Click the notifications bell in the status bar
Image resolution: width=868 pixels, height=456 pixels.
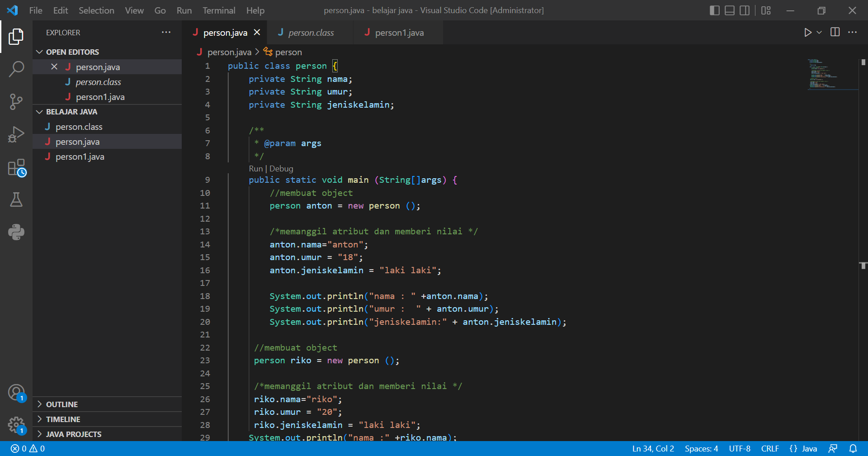click(x=854, y=448)
